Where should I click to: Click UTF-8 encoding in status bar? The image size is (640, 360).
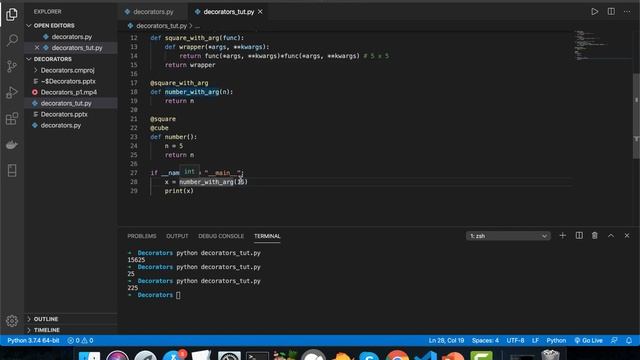515,340
